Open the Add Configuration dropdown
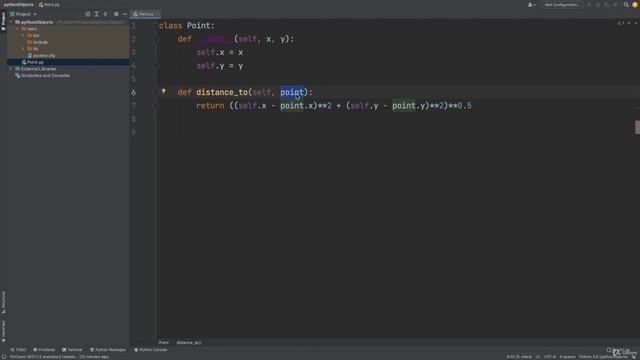The image size is (640, 360). tap(562, 4)
